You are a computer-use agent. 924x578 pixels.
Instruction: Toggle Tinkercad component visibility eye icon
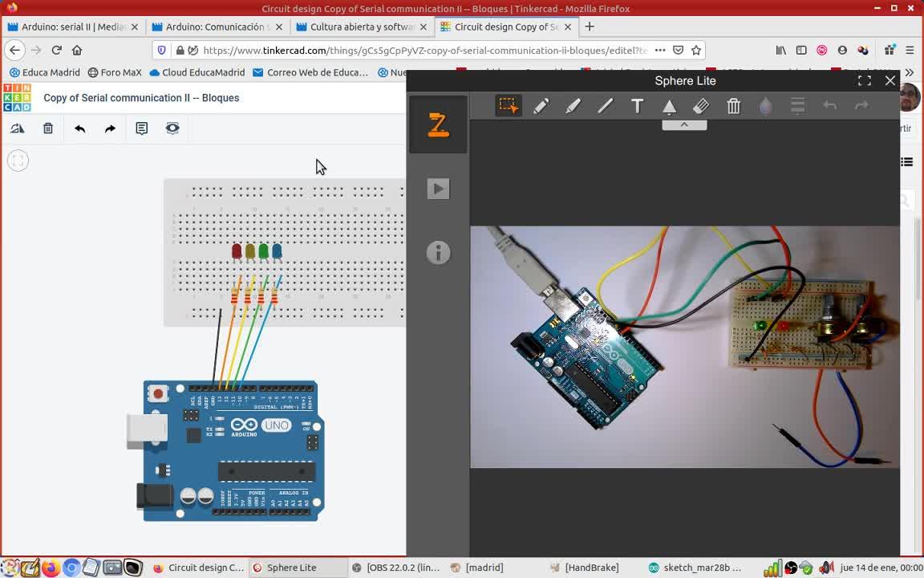point(172,128)
